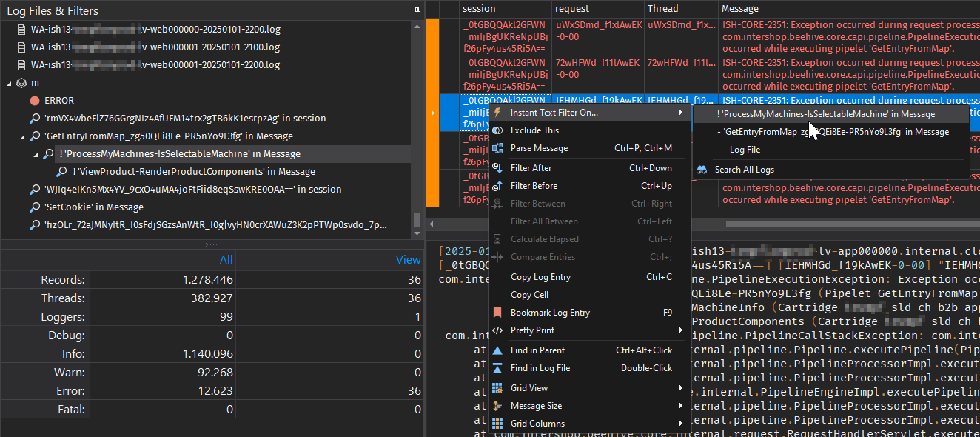Viewport: 980px width, 437px height.
Task: Click the Thread column header
Action: click(x=681, y=9)
